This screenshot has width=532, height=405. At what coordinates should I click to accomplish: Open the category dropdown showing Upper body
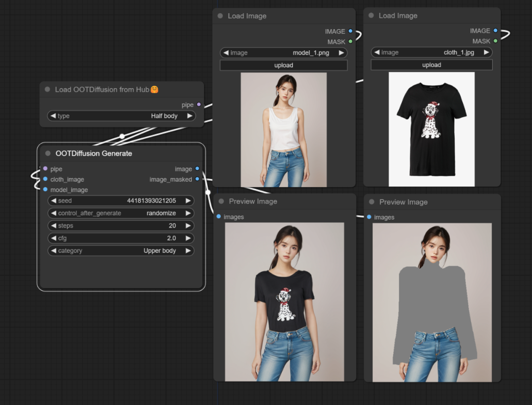click(121, 250)
